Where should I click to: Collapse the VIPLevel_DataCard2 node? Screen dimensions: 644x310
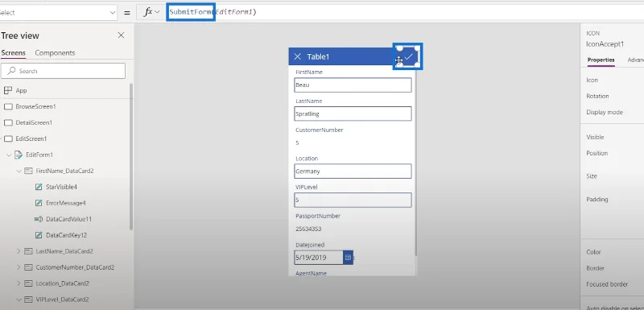pos(19,300)
